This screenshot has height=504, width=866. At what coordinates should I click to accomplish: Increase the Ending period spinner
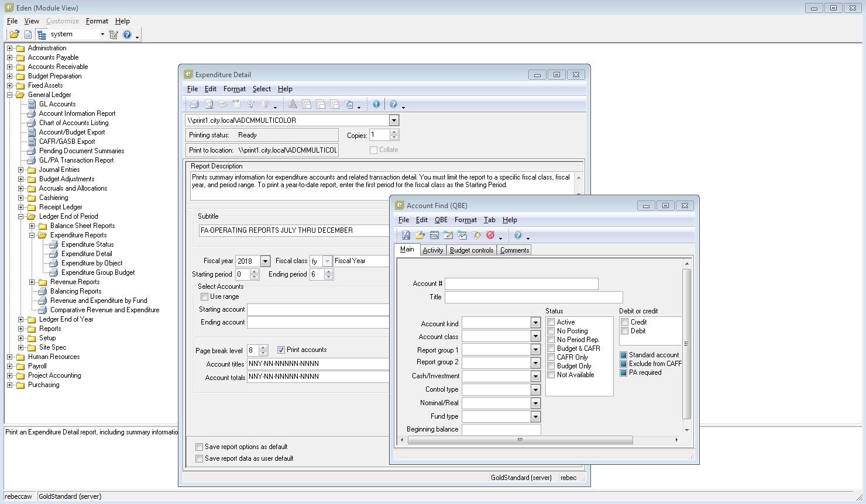[x=328, y=271]
